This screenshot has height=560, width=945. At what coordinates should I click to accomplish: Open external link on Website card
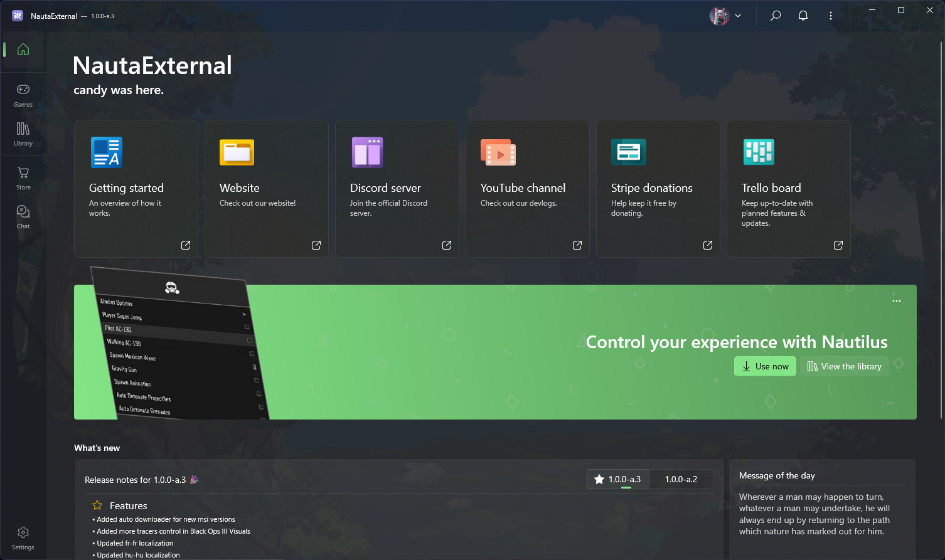pos(316,245)
